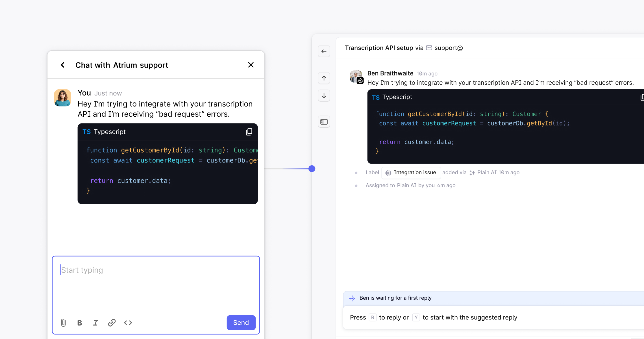The image size is (644, 339).
Task: Copy Typescript code in chat widget
Action: point(249,132)
